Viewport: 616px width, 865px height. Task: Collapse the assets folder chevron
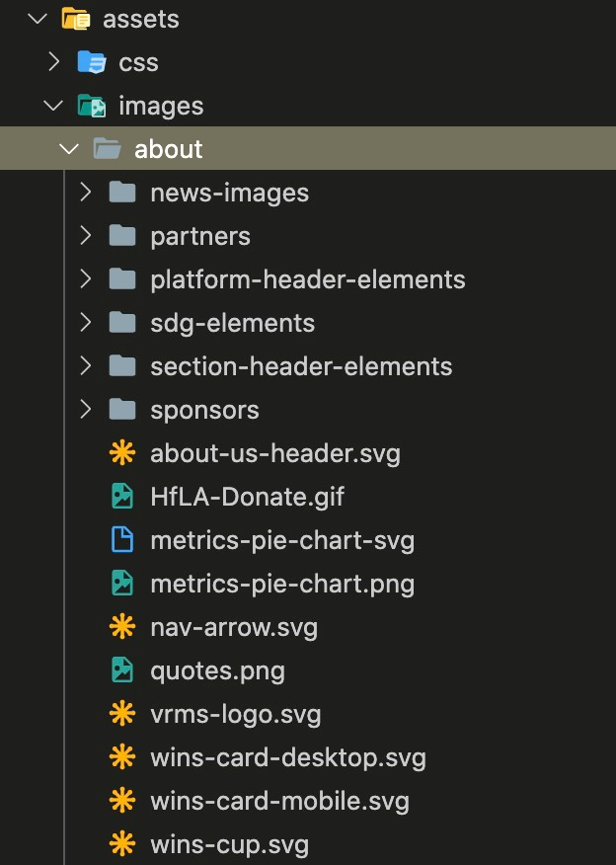tap(38, 18)
